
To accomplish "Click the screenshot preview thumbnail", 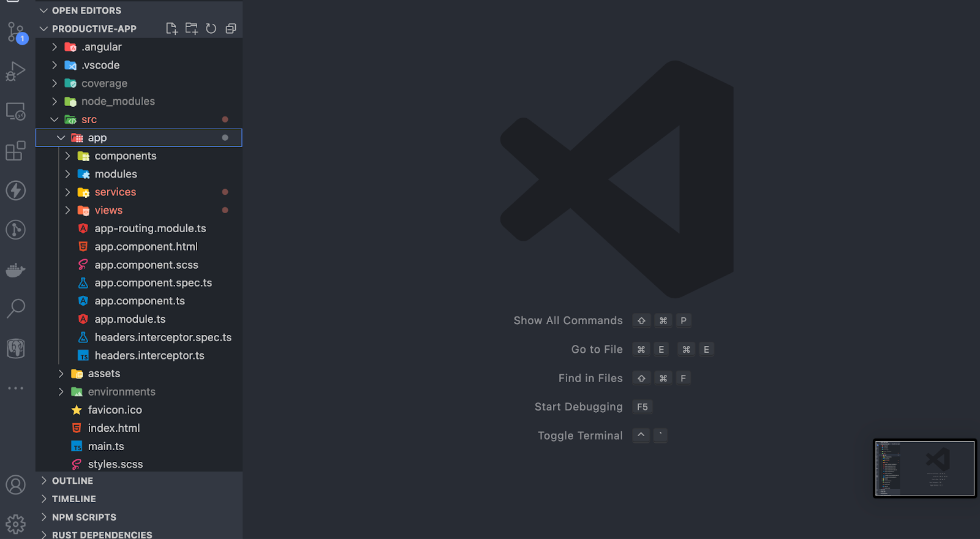I will (x=924, y=469).
